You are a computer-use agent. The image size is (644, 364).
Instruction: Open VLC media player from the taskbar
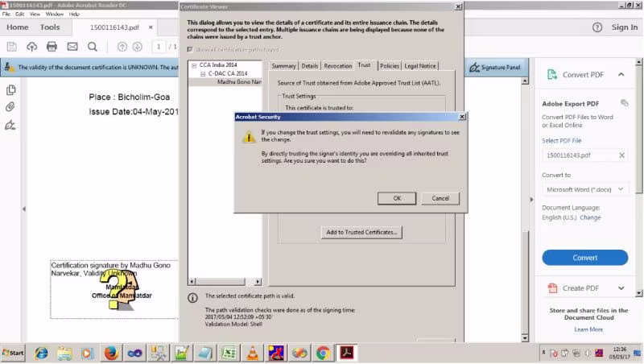coord(252,353)
